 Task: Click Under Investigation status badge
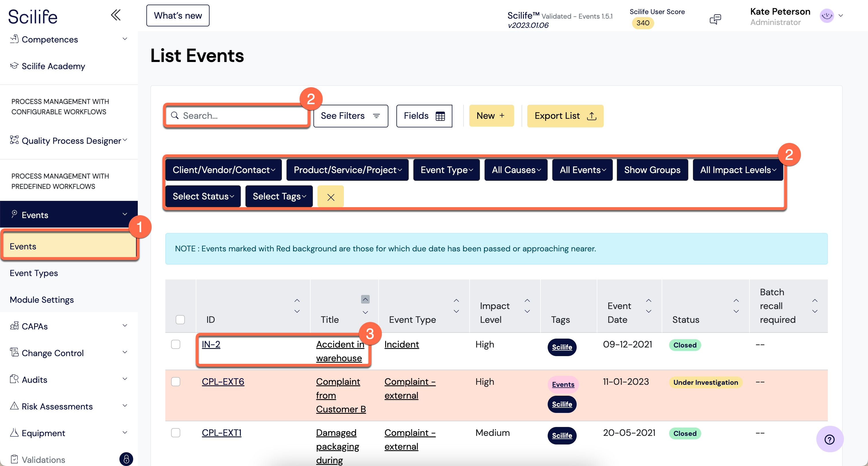[705, 382]
